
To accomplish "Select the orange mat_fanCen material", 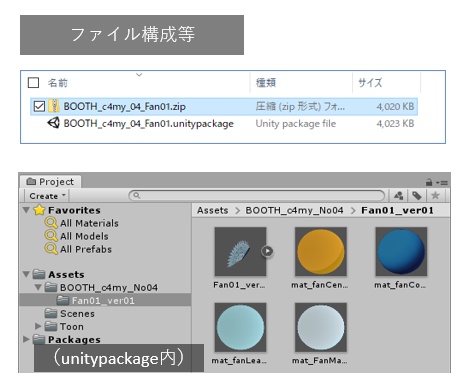I will (x=321, y=251).
